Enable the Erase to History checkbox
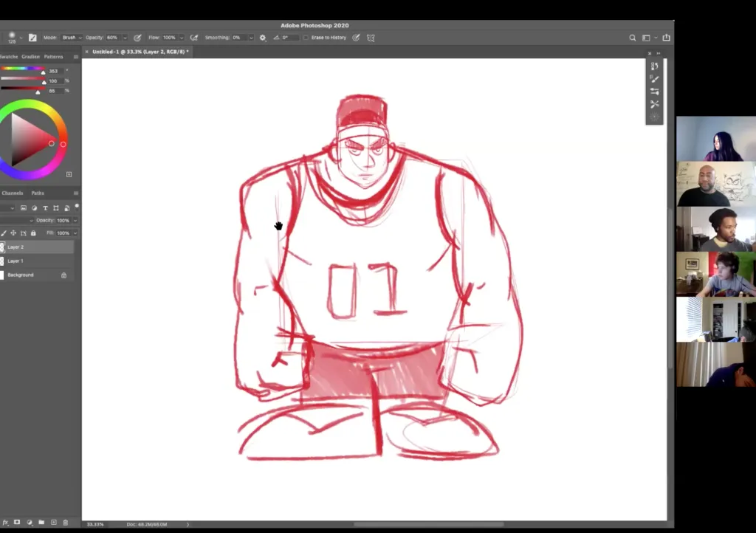The height and width of the screenshot is (533, 756). [306, 38]
